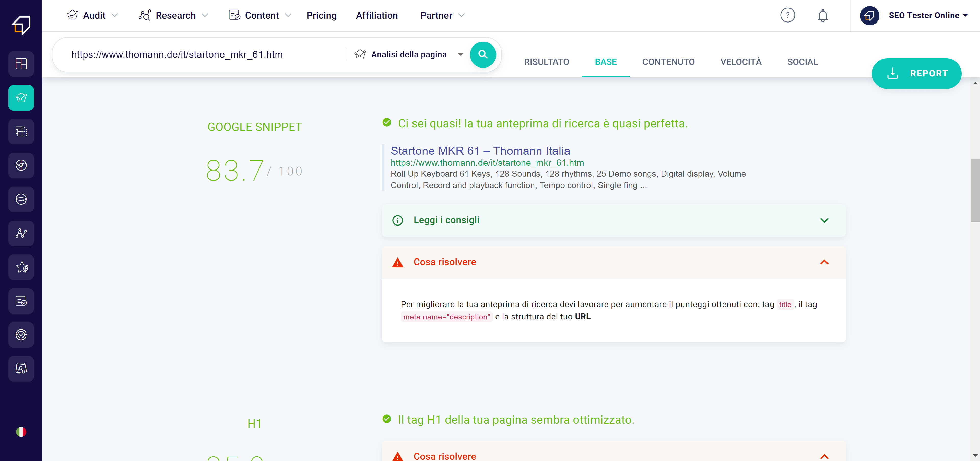The image size is (980, 461).
Task: Open the Affiliation menu item
Action: pos(377,15)
